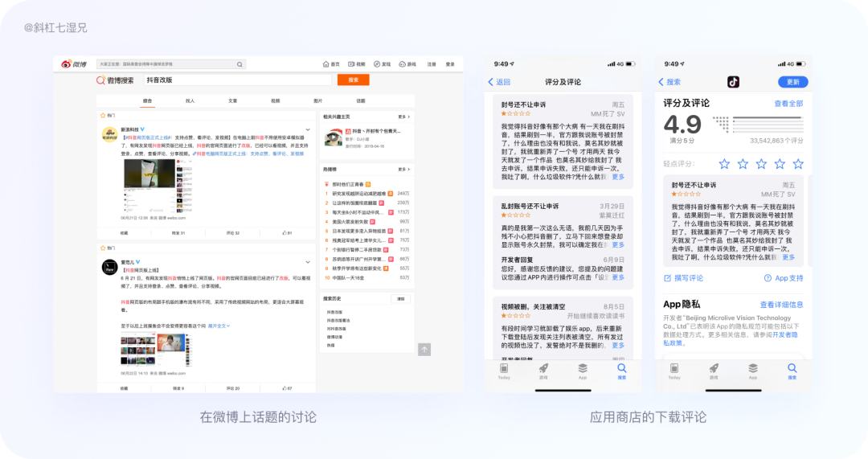868x459 pixels.
Task: Open hot search 中国队一天16金
Action: [348, 278]
